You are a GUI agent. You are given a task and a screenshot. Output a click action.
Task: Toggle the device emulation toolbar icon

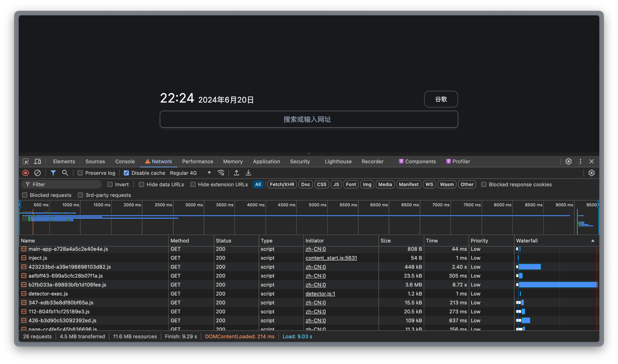[x=37, y=161]
